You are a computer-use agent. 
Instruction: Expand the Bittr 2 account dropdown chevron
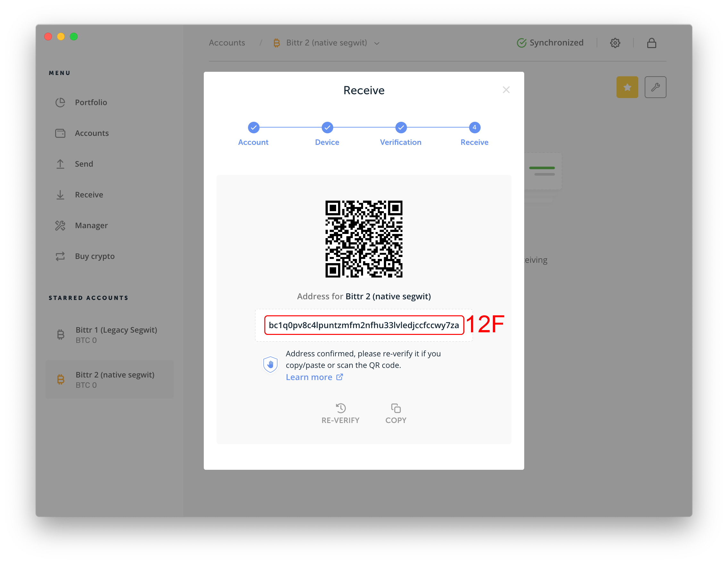click(x=377, y=43)
